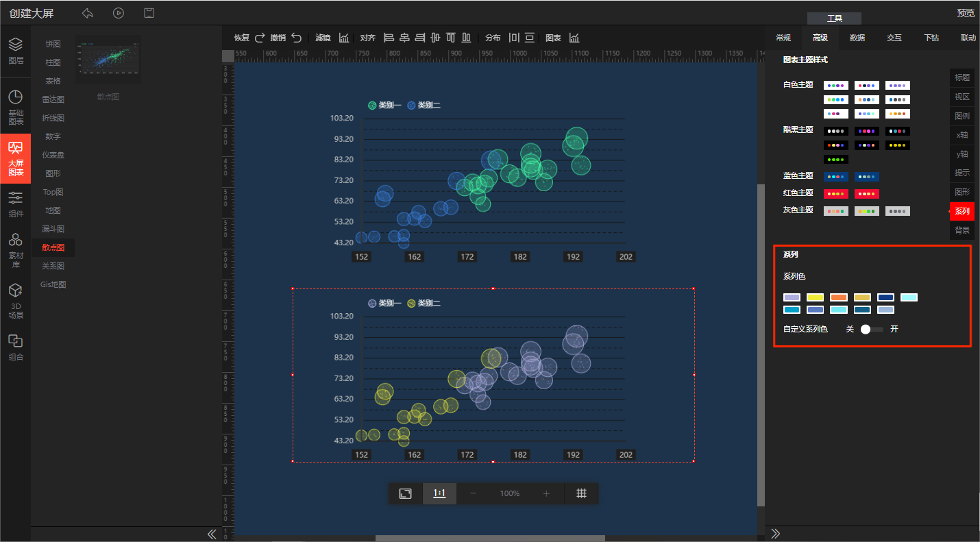The height and width of the screenshot is (542, 980).
Task: Click the 散点图 thumbnail preview
Action: click(x=108, y=60)
